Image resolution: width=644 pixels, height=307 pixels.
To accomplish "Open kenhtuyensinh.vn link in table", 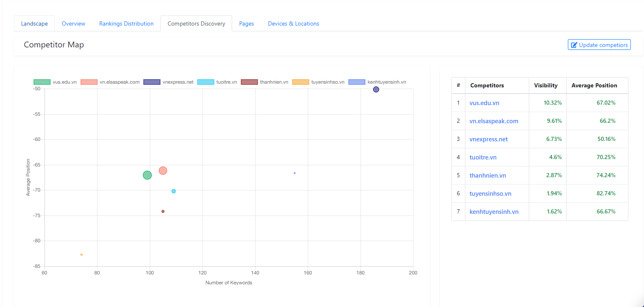I will 494,212.
